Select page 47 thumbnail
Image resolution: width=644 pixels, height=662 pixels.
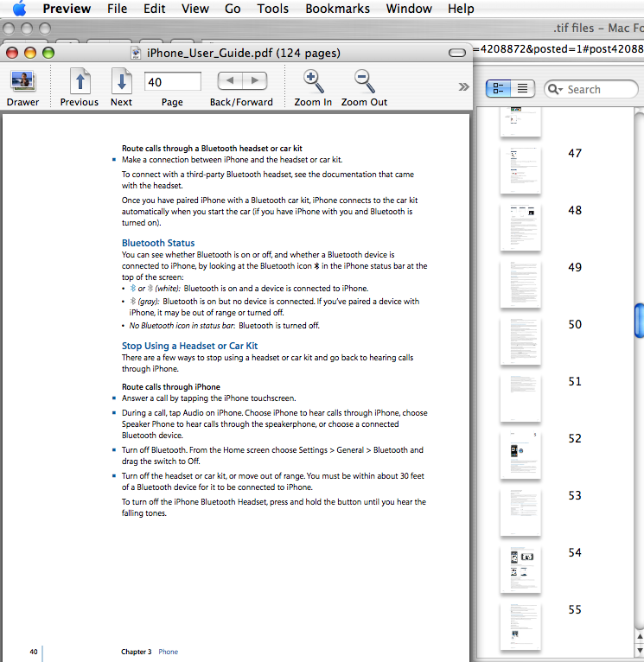pos(520,169)
